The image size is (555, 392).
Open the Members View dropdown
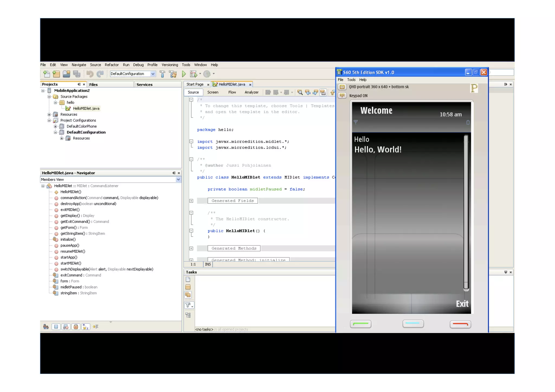(178, 180)
